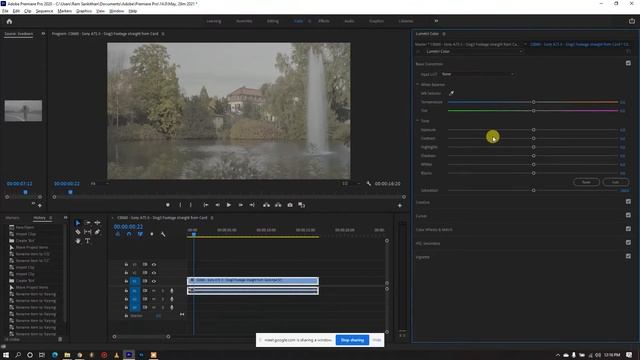Image resolution: width=640 pixels, height=360 pixels.
Task: Click Stop sharing button
Action: tap(352, 340)
